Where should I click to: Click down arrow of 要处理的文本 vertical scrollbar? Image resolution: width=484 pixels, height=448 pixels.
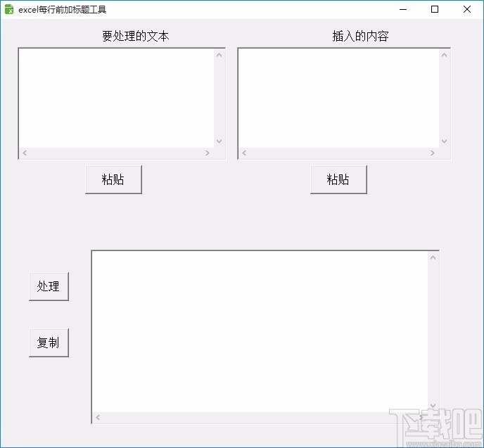(219, 141)
